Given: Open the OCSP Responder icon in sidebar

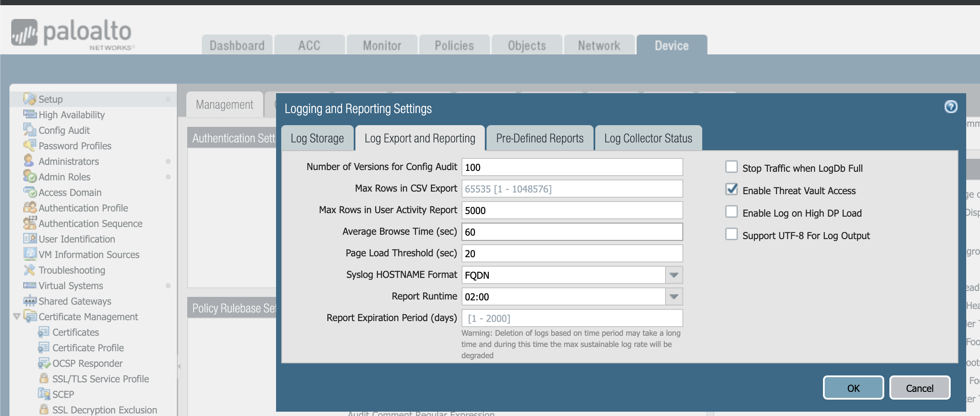Looking at the screenshot, I should point(44,363).
